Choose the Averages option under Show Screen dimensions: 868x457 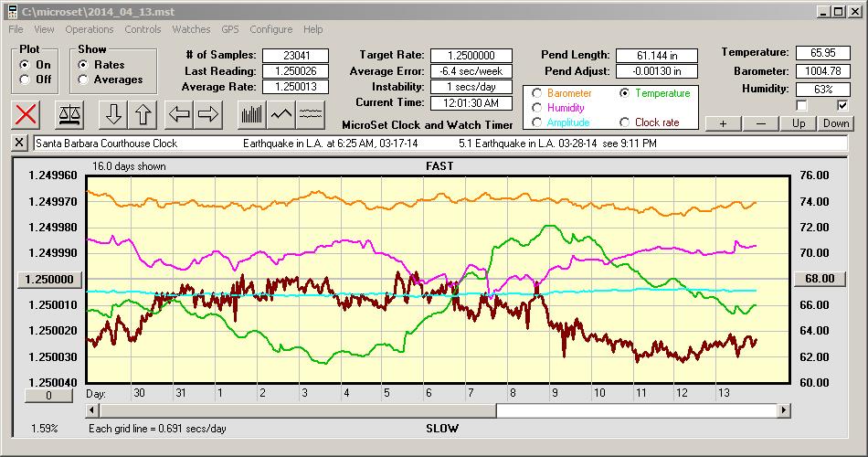point(84,80)
